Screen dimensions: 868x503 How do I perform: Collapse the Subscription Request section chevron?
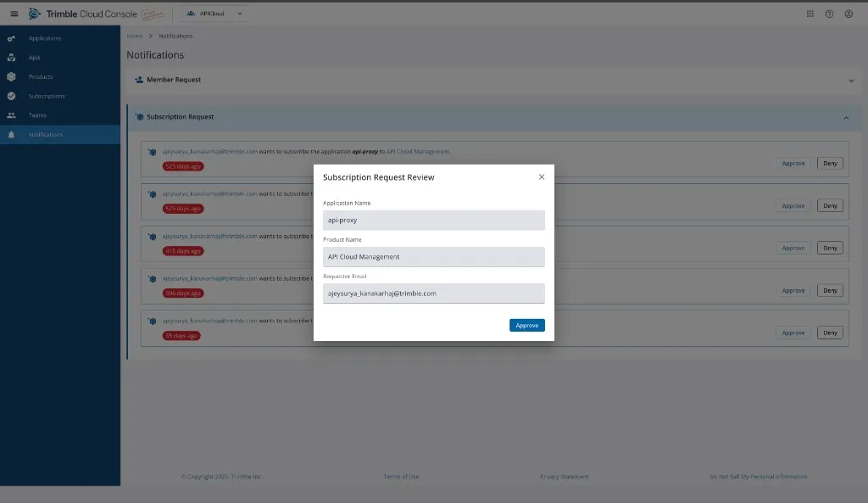pos(846,117)
